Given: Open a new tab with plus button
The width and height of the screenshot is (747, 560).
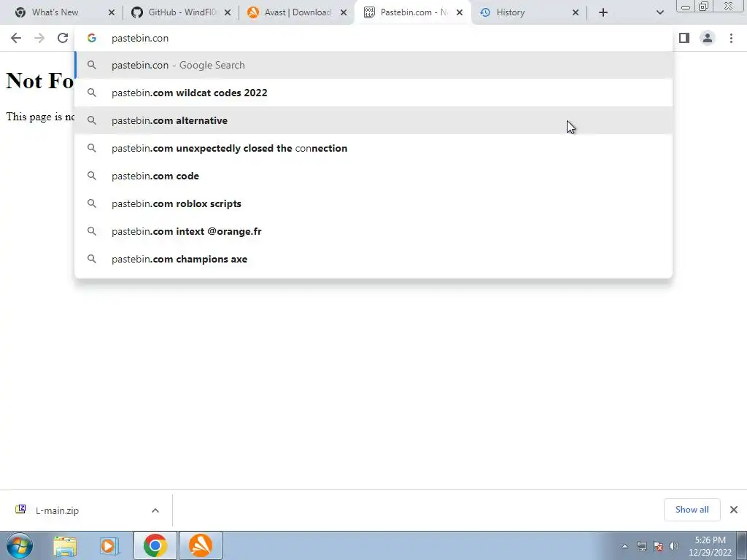Looking at the screenshot, I should pyautogui.click(x=603, y=12).
